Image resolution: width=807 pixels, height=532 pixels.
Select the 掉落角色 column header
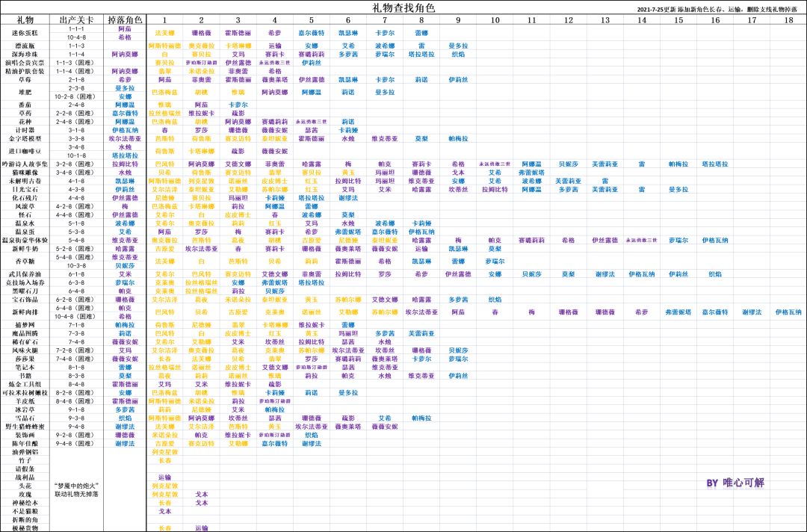(x=125, y=20)
